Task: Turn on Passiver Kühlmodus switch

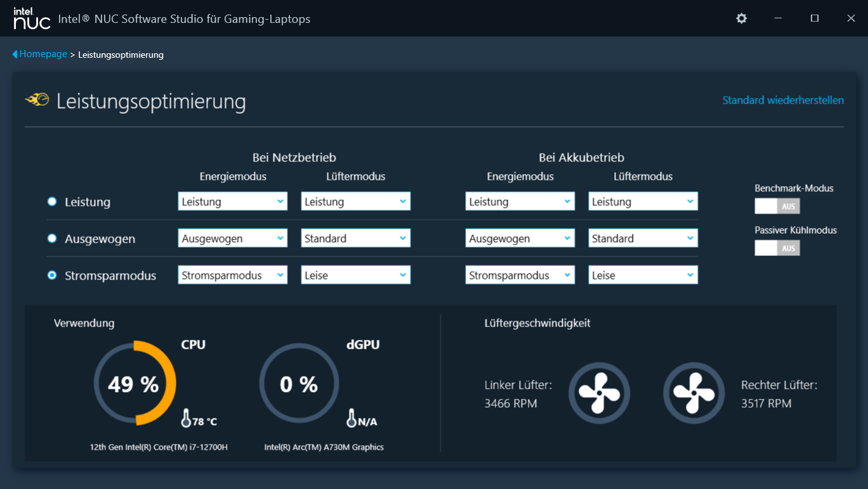Action: pos(777,248)
